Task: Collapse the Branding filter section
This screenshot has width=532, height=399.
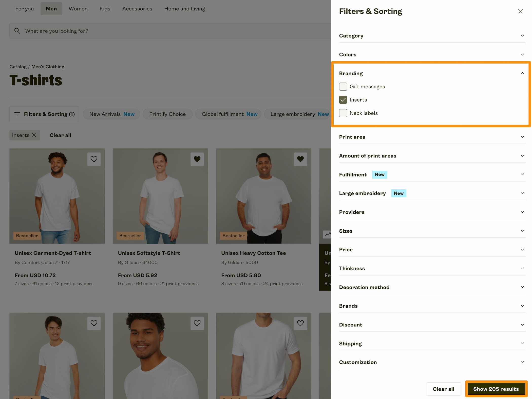Action: [x=432, y=73]
